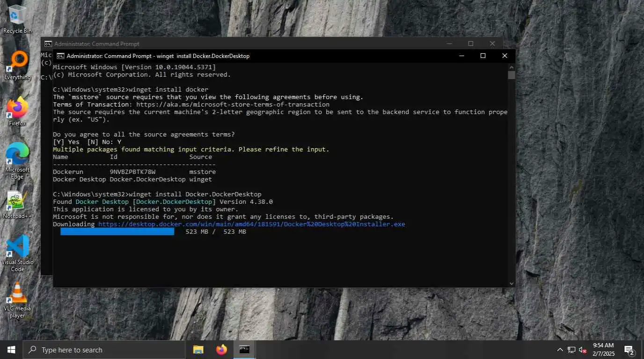The height and width of the screenshot is (359, 644).
Task: Select the Microsoft Edge desktop shortcut
Action: (x=17, y=161)
